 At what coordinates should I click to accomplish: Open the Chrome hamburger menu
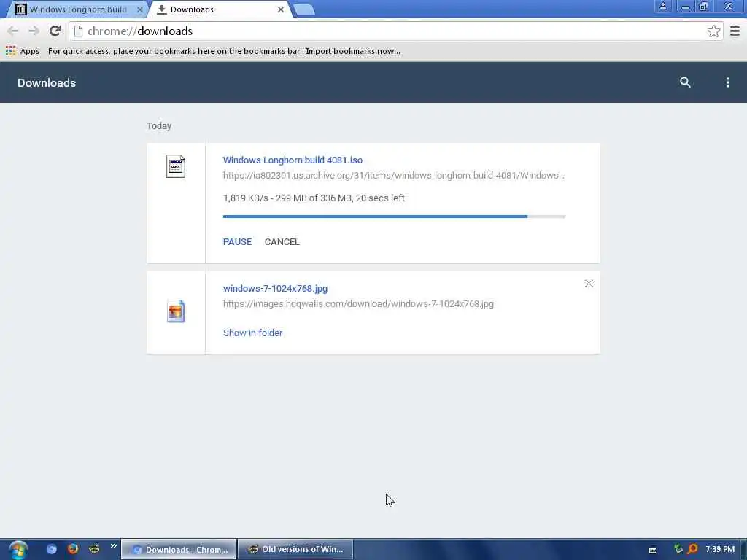(x=735, y=31)
